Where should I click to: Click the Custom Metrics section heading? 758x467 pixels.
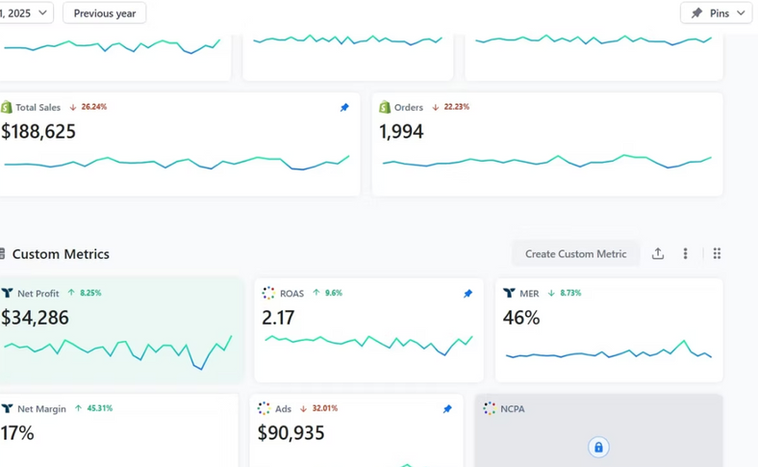coord(61,254)
